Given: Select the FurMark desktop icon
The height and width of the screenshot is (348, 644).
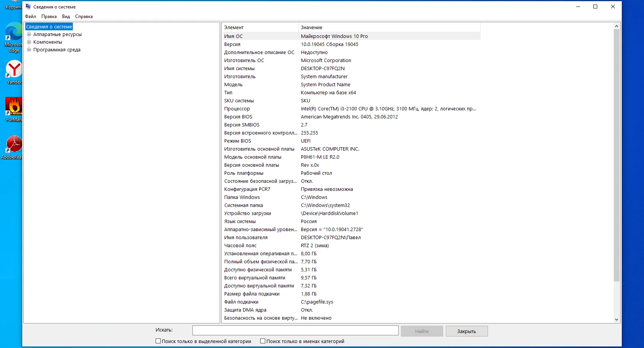Looking at the screenshot, I should pos(14,110).
